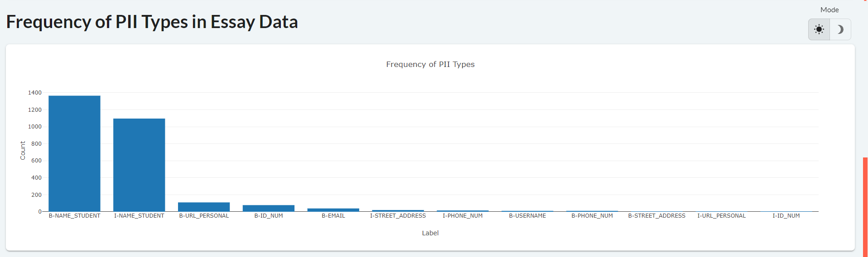Click the B-NAME_STUDENT bar

74,153
